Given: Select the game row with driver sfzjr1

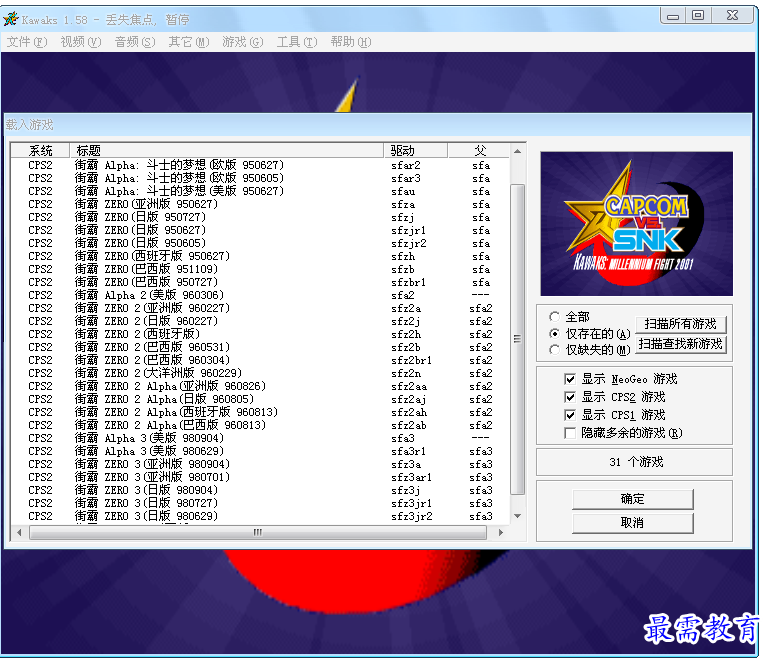Looking at the screenshot, I should click(260, 230).
